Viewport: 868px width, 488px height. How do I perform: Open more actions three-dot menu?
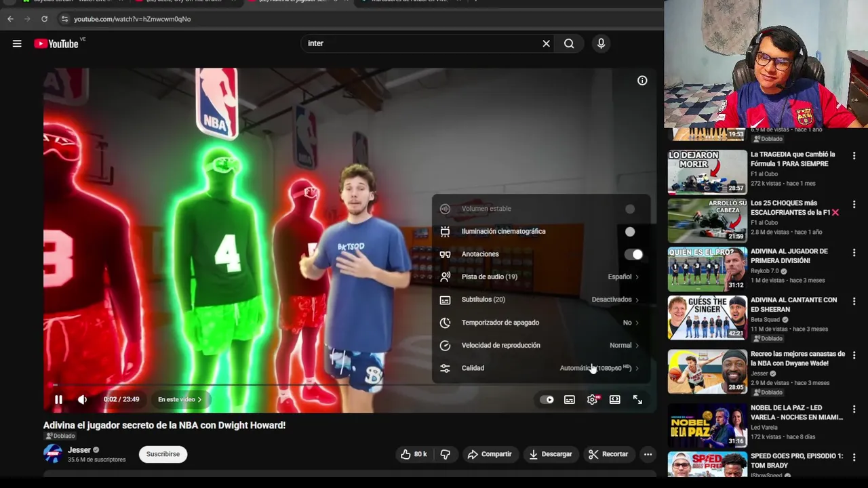648,454
